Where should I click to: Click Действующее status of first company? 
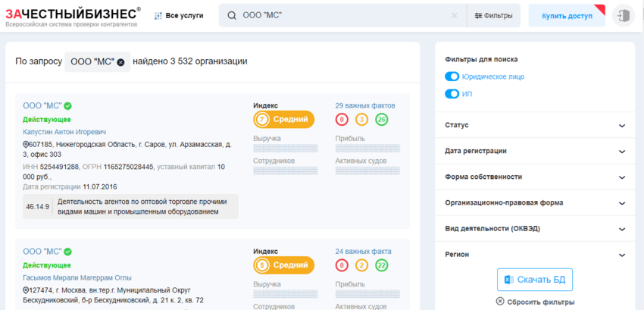pyautogui.click(x=47, y=119)
